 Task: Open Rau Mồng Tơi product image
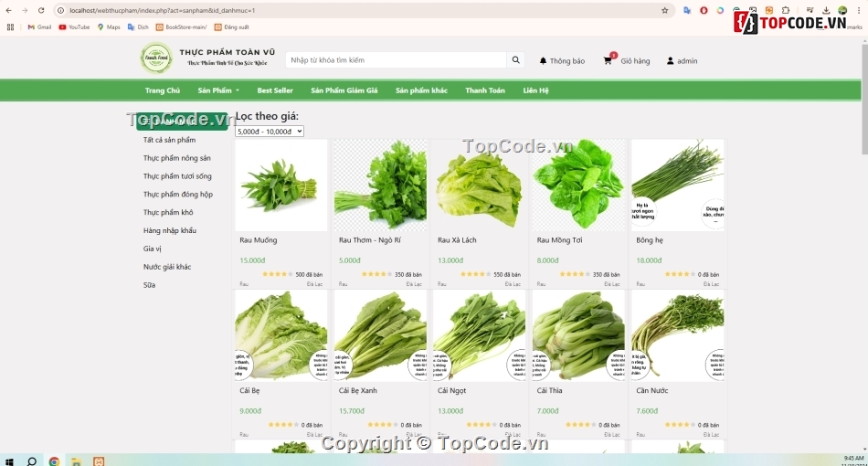[x=578, y=185]
